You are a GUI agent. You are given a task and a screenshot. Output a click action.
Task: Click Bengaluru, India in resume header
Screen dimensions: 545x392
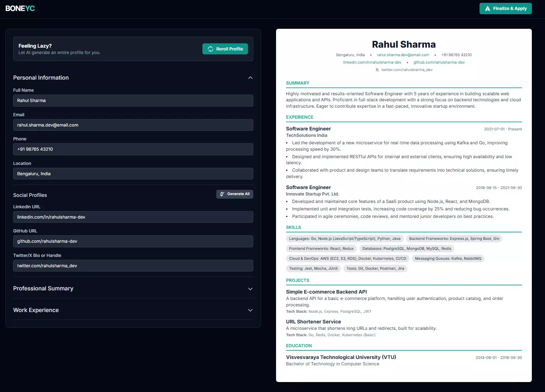pos(350,55)
